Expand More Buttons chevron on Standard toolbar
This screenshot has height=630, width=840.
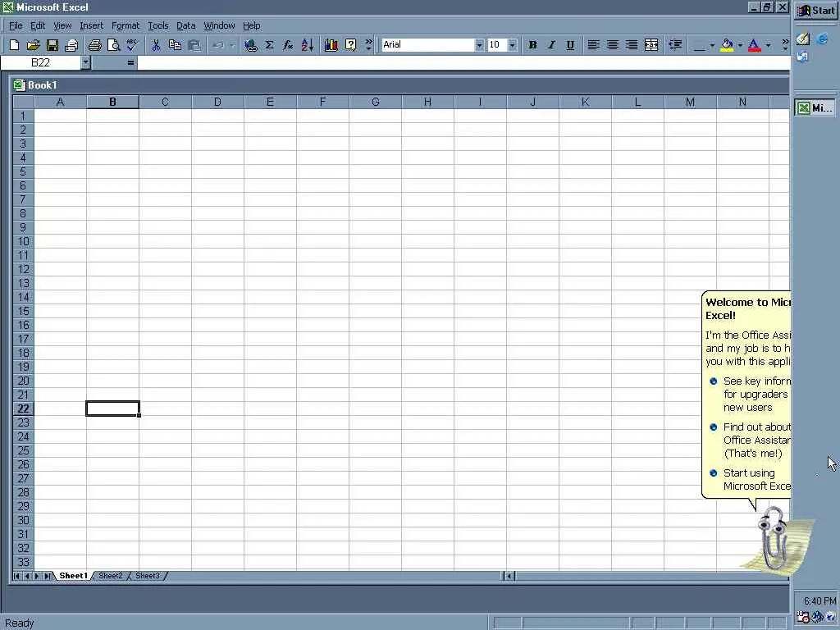[x=368, y=45]
